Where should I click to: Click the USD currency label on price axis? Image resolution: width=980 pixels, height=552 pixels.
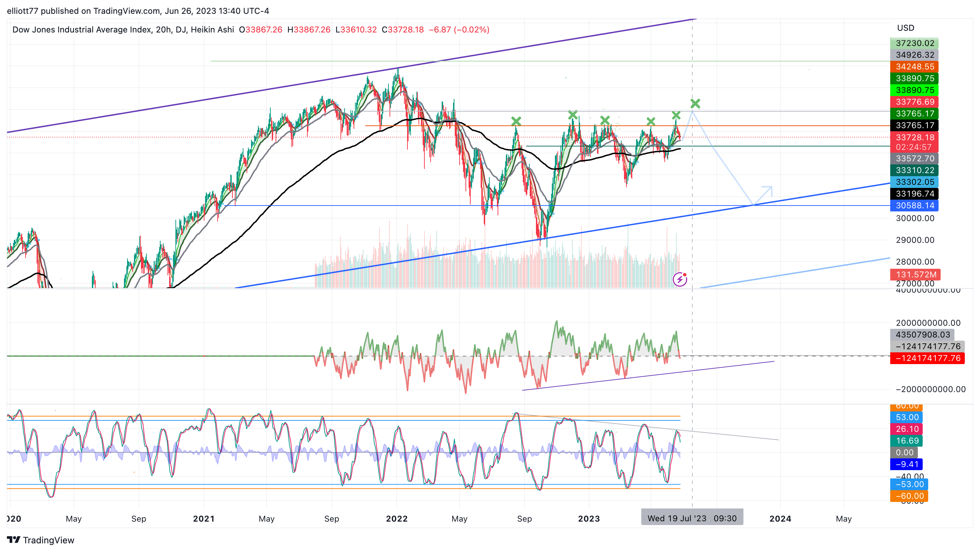click(x=905, y=28)
